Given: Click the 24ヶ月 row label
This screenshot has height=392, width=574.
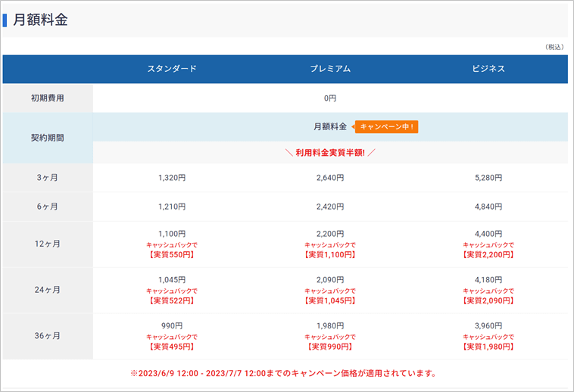Looking at the screenshot, I should click(48, 290).
